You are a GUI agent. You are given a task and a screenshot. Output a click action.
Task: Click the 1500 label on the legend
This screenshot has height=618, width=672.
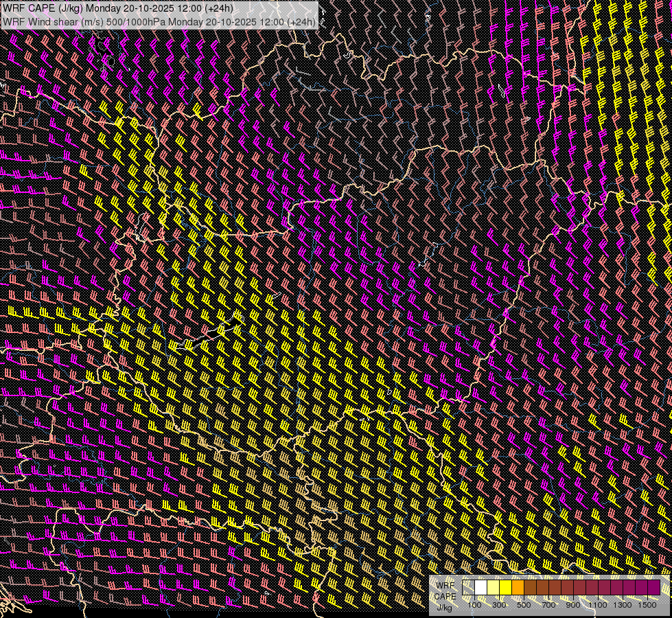point(647,605)
